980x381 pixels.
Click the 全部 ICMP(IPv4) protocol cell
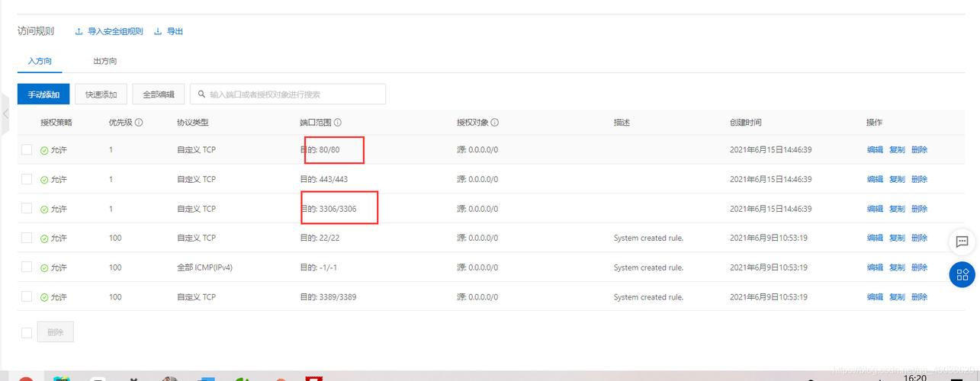[x=205, y=268]
